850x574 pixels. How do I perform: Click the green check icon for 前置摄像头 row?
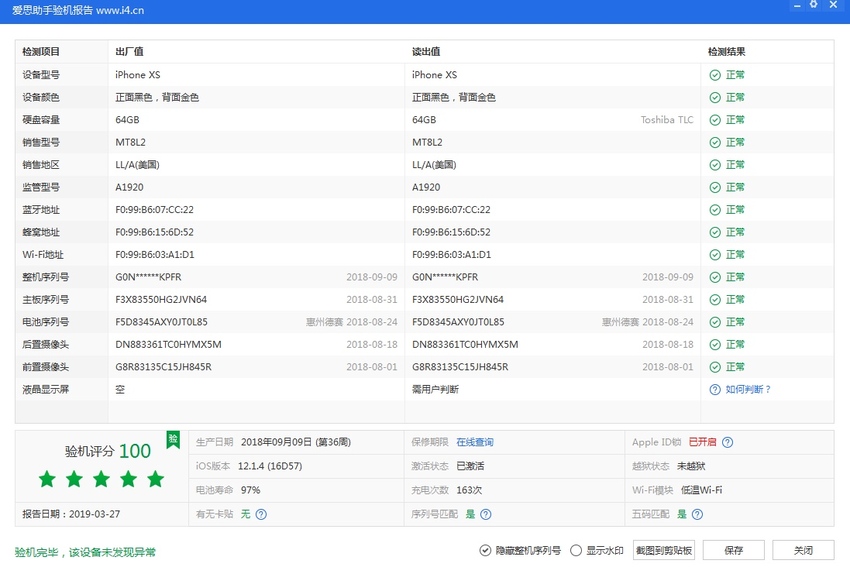(x=715, y=367)
